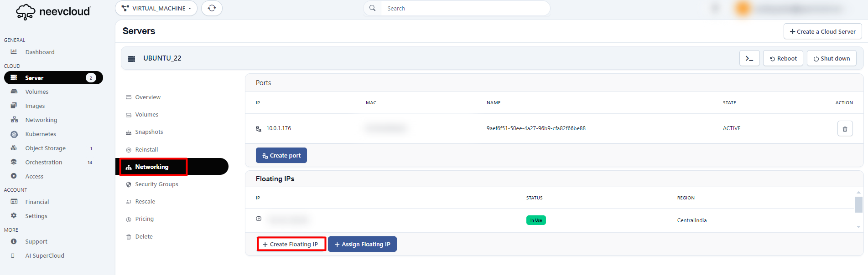Open Object Storage in sidebar
Viewport: 868px width, 275px height.
pos(45,148)
